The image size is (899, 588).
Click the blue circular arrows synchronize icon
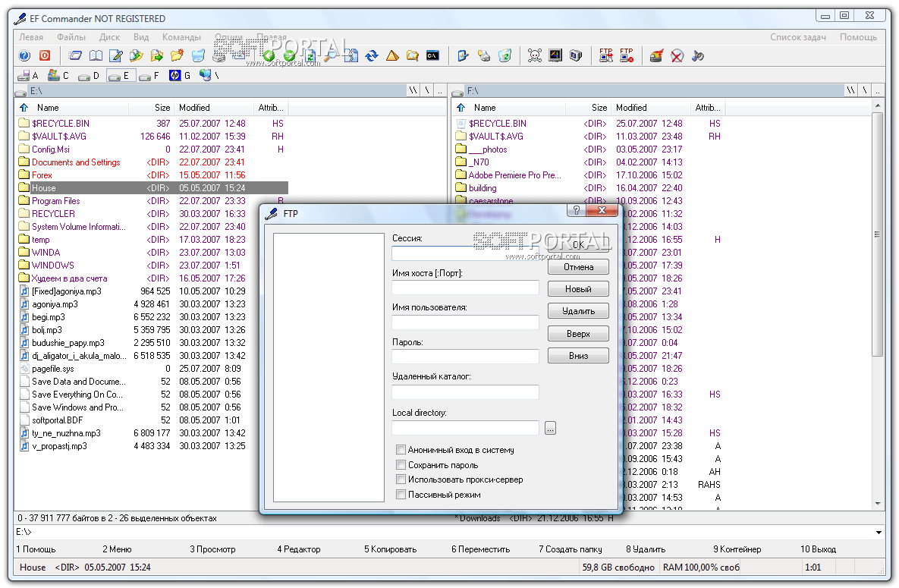(x=372, y=55)
